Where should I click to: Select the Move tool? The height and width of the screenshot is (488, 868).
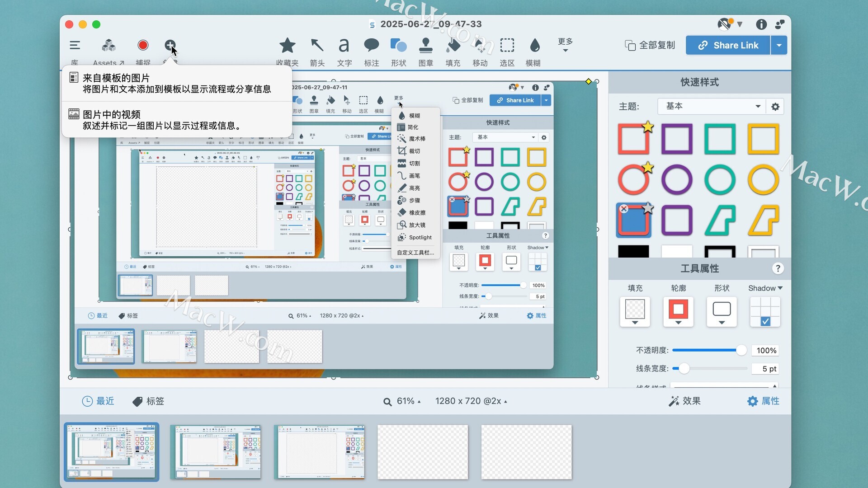pos(480,45)
